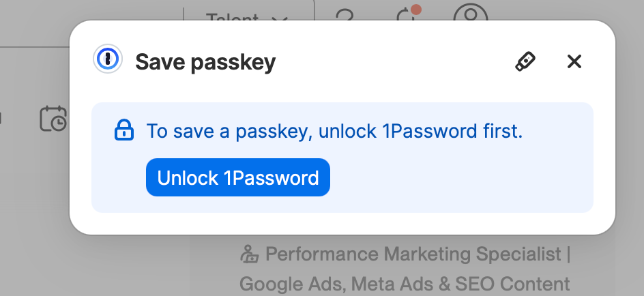Screen dimensions: 644x296
Task: Click the unlock 1Password first message text
Action: click(334, 131)
